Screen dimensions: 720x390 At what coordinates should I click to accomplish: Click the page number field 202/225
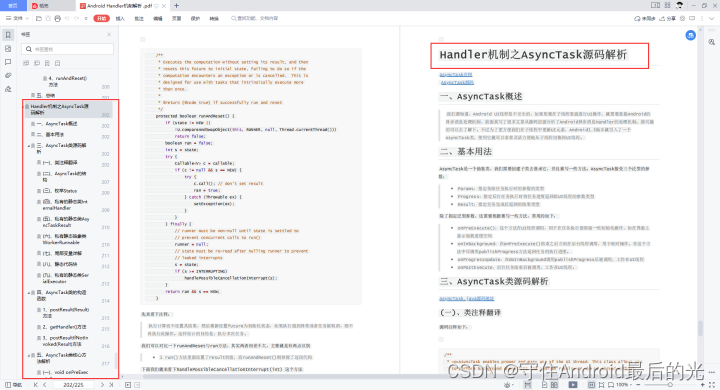[x=73, y=385]
